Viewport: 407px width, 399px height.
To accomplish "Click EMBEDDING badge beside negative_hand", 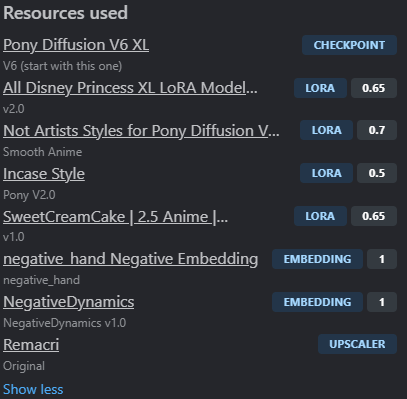I will [317, 259].
